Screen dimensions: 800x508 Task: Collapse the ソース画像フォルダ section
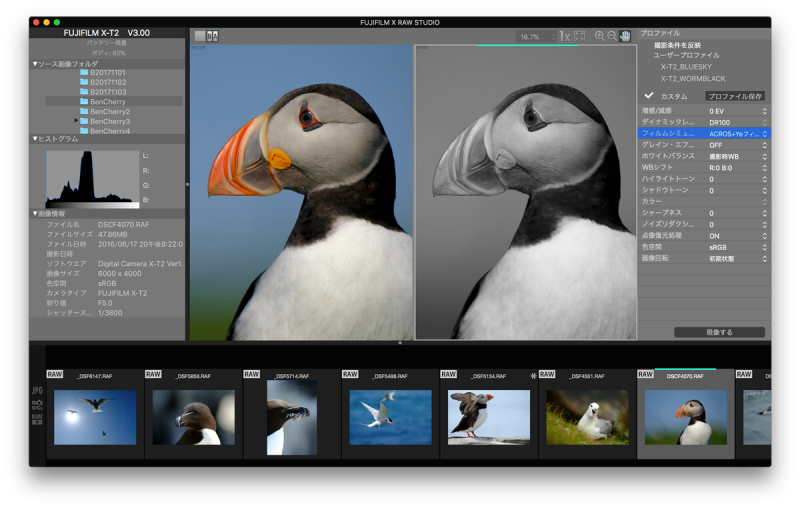(33, 64)
